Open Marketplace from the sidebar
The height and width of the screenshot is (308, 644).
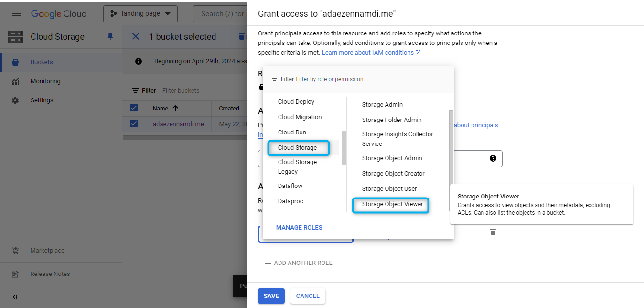click(47, 251)
